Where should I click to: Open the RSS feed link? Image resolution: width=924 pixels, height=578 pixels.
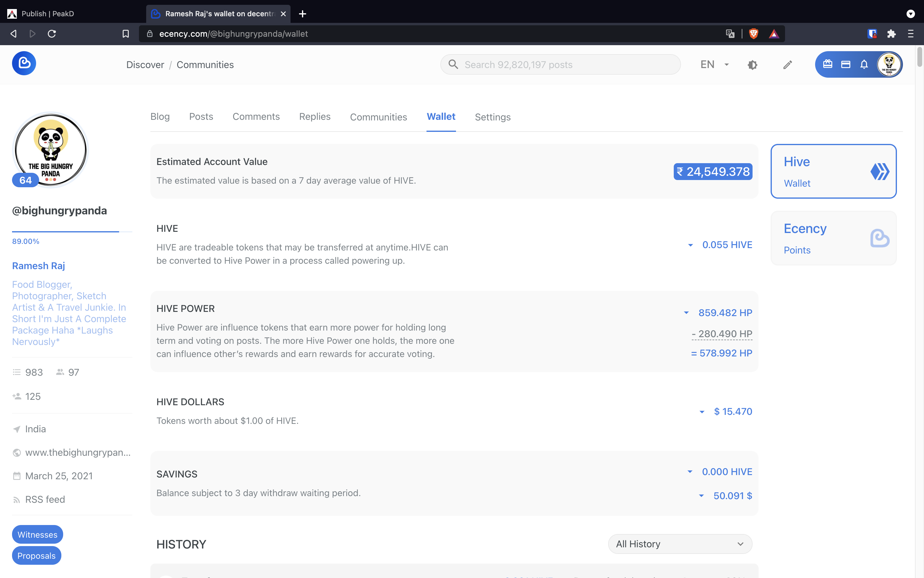45,499
